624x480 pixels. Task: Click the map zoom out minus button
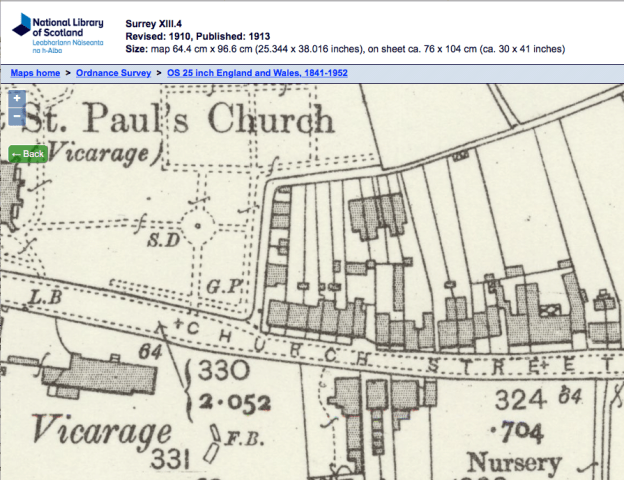point(17,116)
